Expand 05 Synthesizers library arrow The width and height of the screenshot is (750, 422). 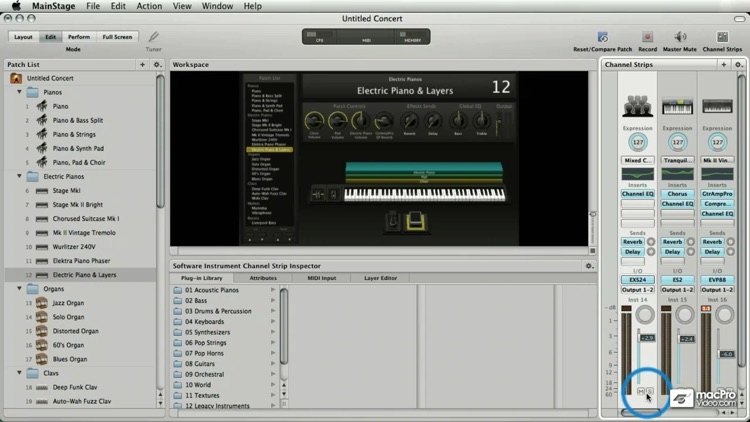coord(273,332)
